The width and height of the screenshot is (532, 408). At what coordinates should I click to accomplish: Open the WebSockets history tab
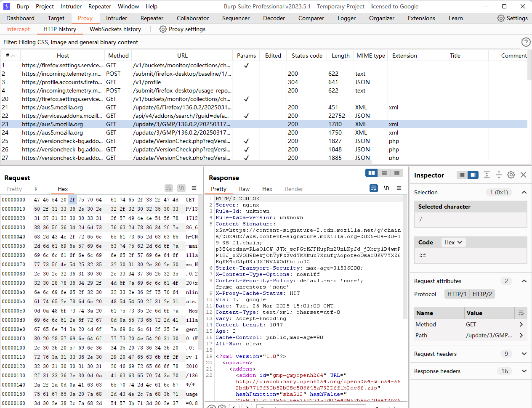(115, 29)
